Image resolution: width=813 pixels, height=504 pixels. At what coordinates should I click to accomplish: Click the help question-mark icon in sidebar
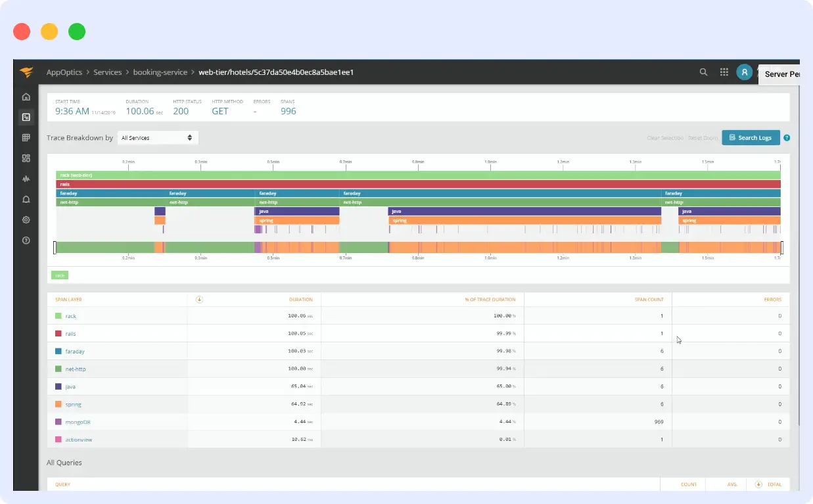coord(26,240)
